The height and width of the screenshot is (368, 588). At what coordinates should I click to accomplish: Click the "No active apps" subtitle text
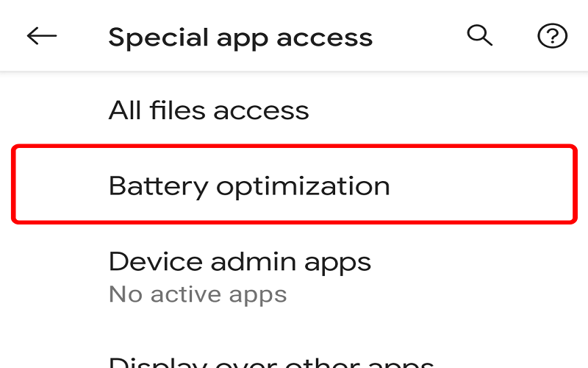198,294
